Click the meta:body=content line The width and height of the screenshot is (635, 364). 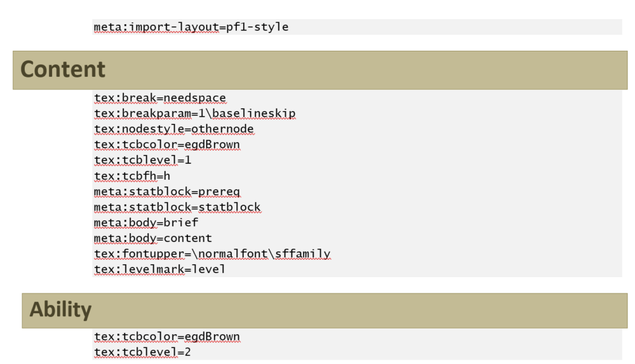153,238
